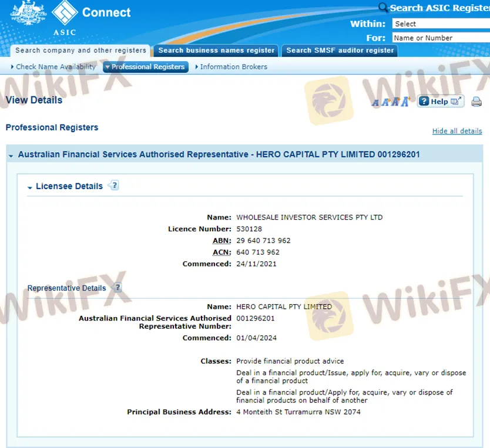Click representative name HERO CAPITAL PTY LIMITED
The width and height of the screenshot is (490, 448).
click(x=284, y=307)
